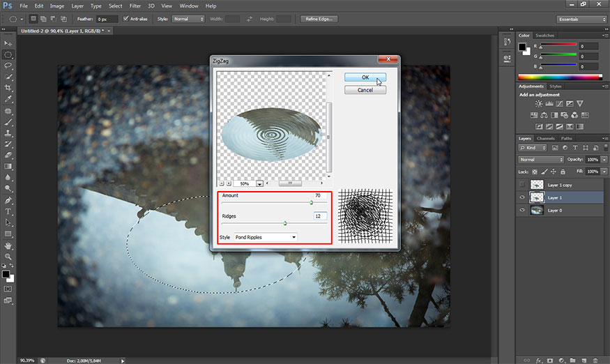The image size is (610, 364).
Task: Click Cancel in the ZigZag dialog
Action: pos(365,90)
